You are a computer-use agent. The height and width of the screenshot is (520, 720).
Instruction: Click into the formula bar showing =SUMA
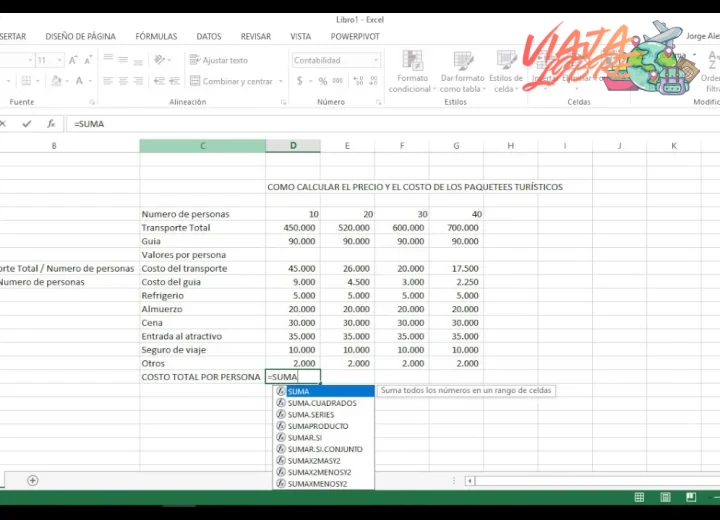[395, 124]
